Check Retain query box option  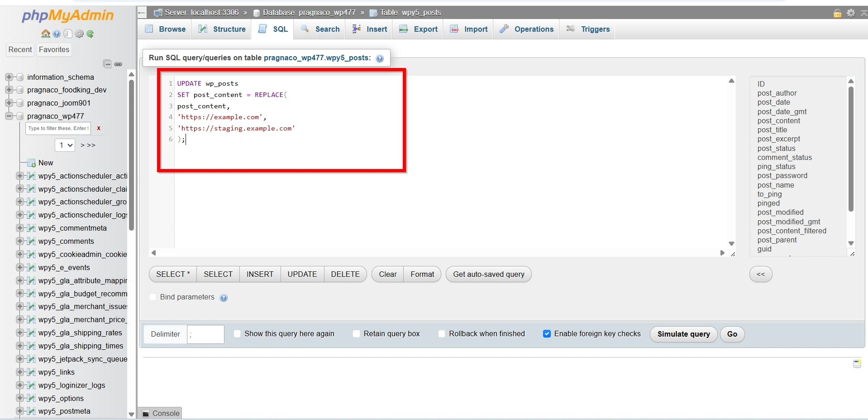[356, 334]
